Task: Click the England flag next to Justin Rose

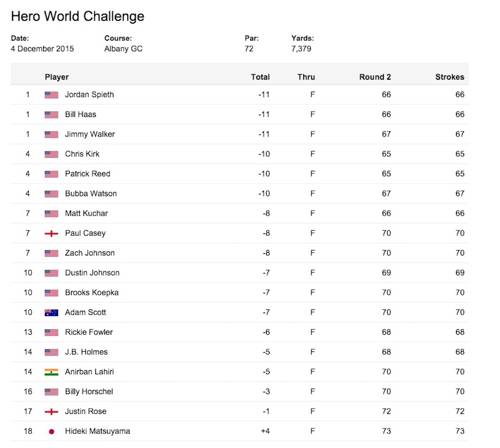Action: click(x=51, y=412)
